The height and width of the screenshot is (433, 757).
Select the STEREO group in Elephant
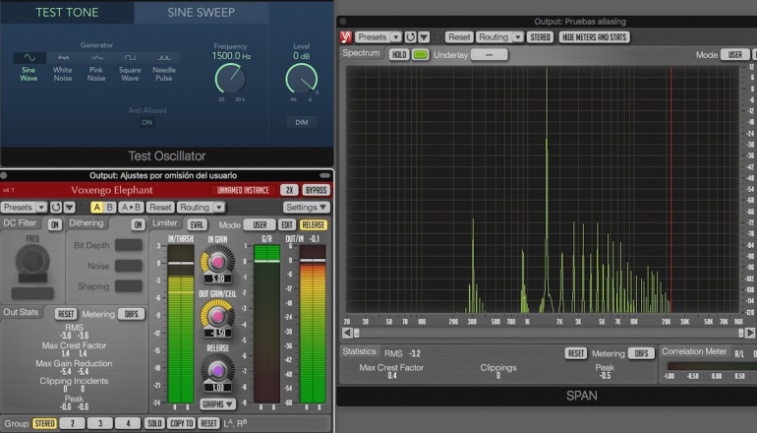[x=44, y=423]
